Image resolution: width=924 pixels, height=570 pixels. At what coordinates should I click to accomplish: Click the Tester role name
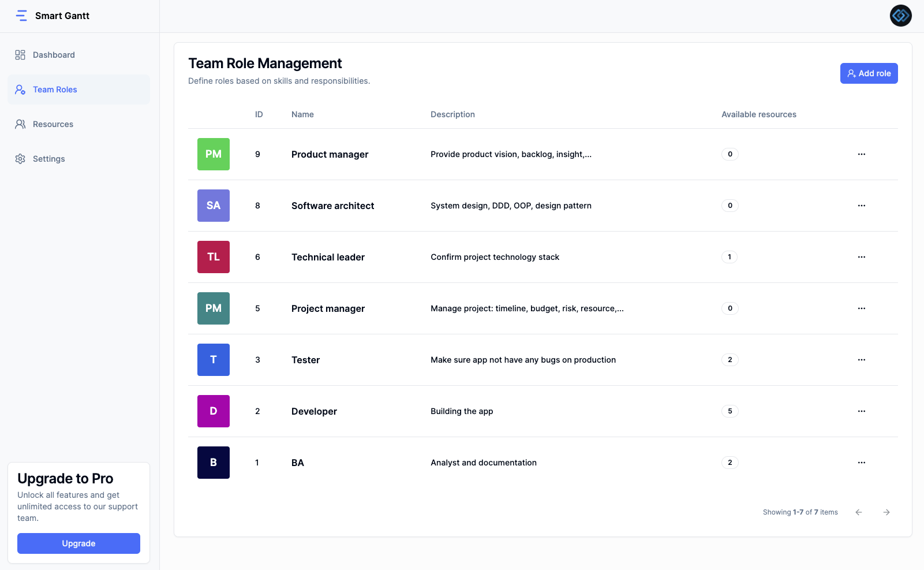[305, 360]
